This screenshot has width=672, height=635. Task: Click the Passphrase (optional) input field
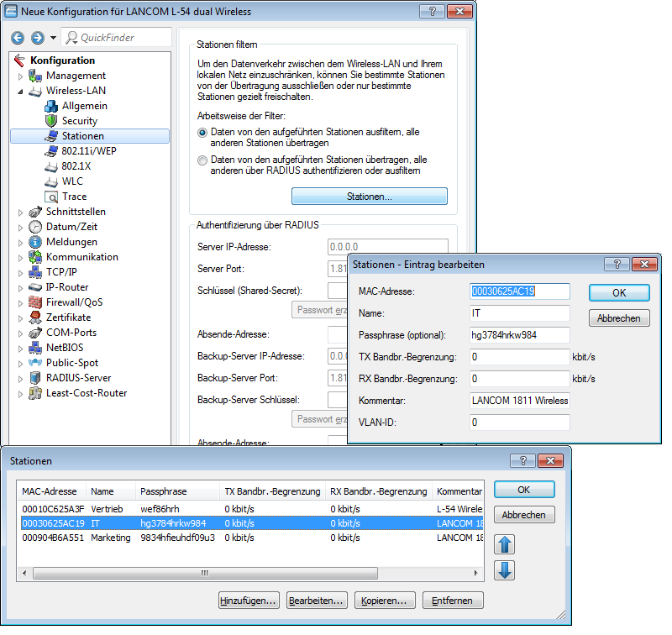click(519, 335)
